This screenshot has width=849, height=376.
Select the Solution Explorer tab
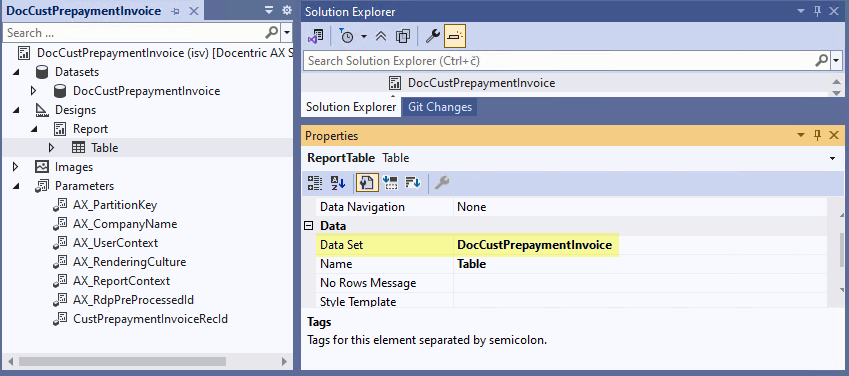[351, 107]
